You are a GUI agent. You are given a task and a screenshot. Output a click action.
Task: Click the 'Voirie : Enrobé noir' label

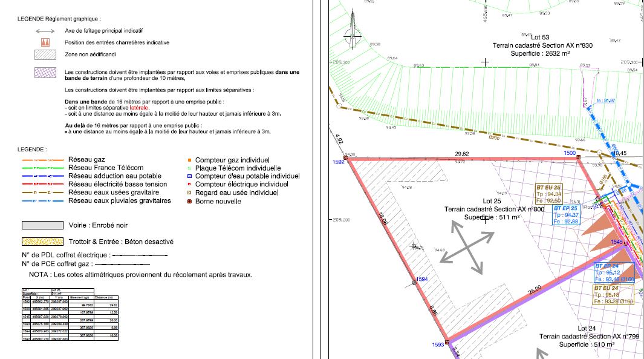pos(98,225)
